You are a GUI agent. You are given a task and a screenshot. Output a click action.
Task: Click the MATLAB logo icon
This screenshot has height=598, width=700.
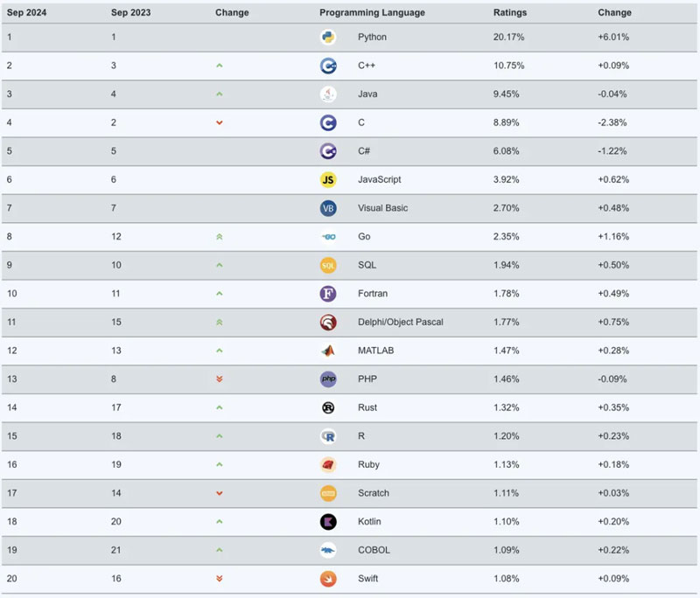tap(328, 351)
